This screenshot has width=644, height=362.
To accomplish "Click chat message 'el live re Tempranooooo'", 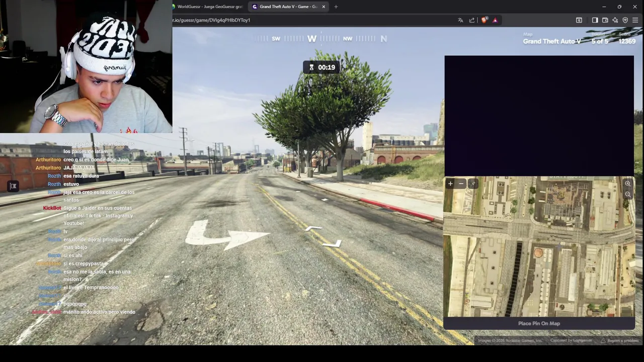I will coord(91,288).
